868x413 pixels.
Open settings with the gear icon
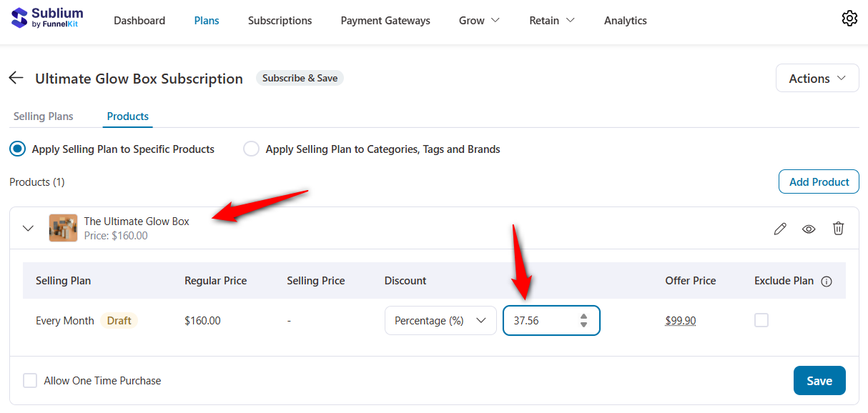(x=849, y=18)
